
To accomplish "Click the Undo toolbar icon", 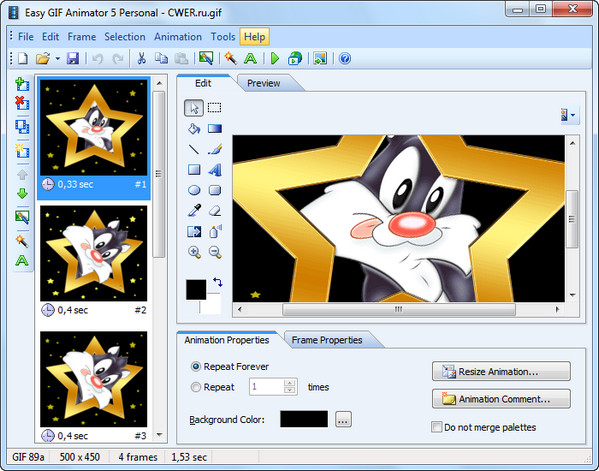I will 98,58.
